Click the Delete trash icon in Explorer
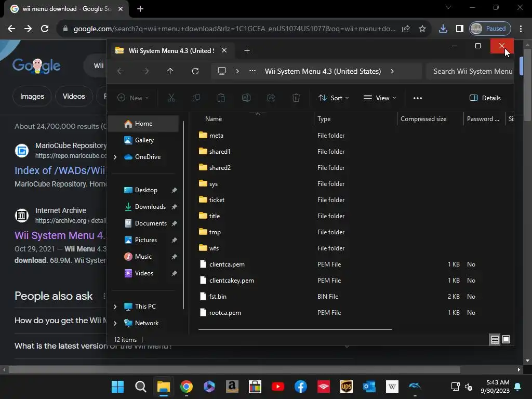This screenshot has height=399, width=532. coord(296,98)
